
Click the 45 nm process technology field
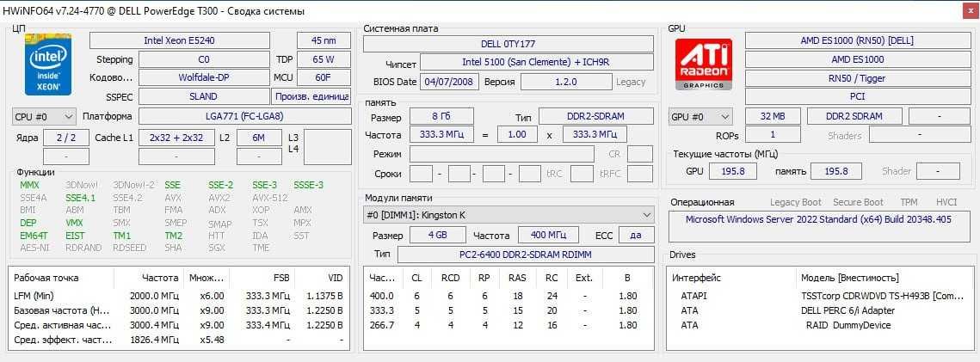click(324, 40)
